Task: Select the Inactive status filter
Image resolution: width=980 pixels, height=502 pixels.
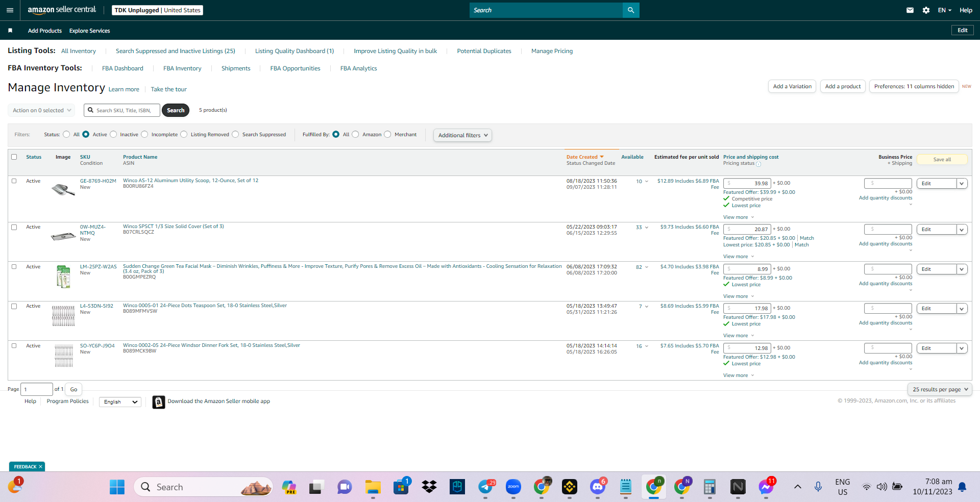Action: pos(113,135)
